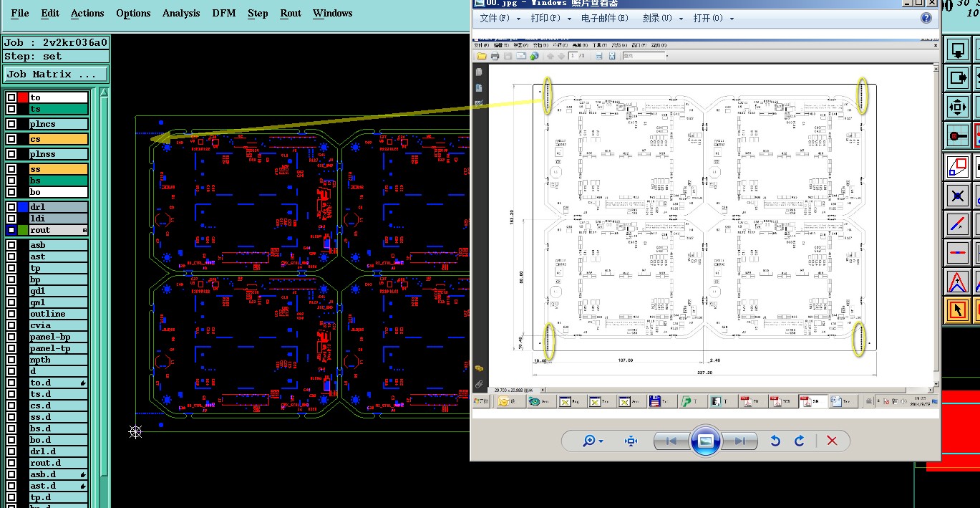Start the slideshow with center play button
980x508 pixels.
(x=705, y=441)
